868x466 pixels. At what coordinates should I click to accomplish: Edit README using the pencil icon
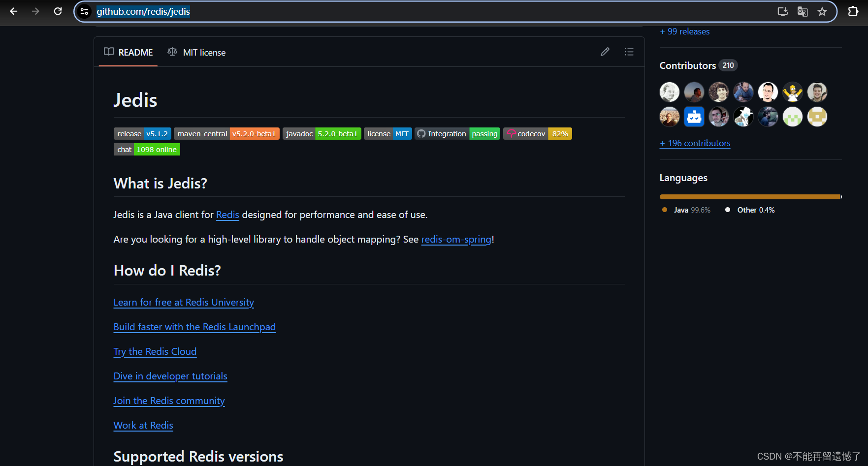(605, 52)
